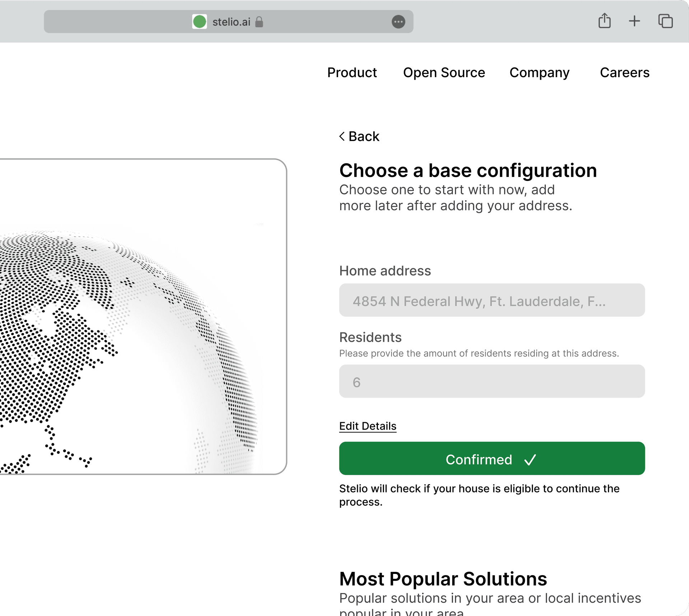The image size is (689, 616).
Task: Click the padlock icon beside stelio.ai
Action: coord(259,22)
